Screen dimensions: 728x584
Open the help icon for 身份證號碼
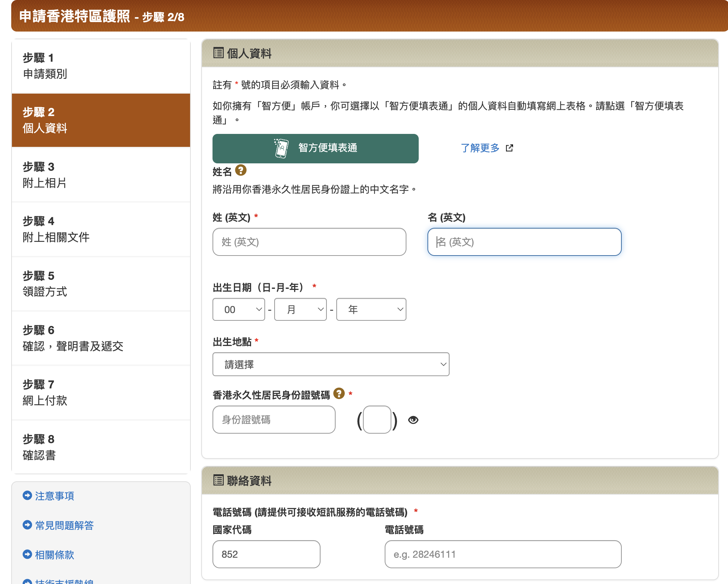tap(338, 394)
